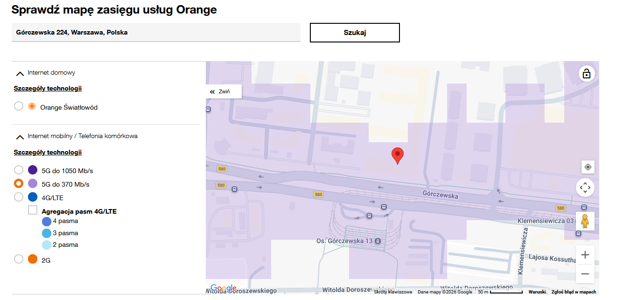644x300 pixels.
Task: Edit the address search field
Action: (156, 33)
